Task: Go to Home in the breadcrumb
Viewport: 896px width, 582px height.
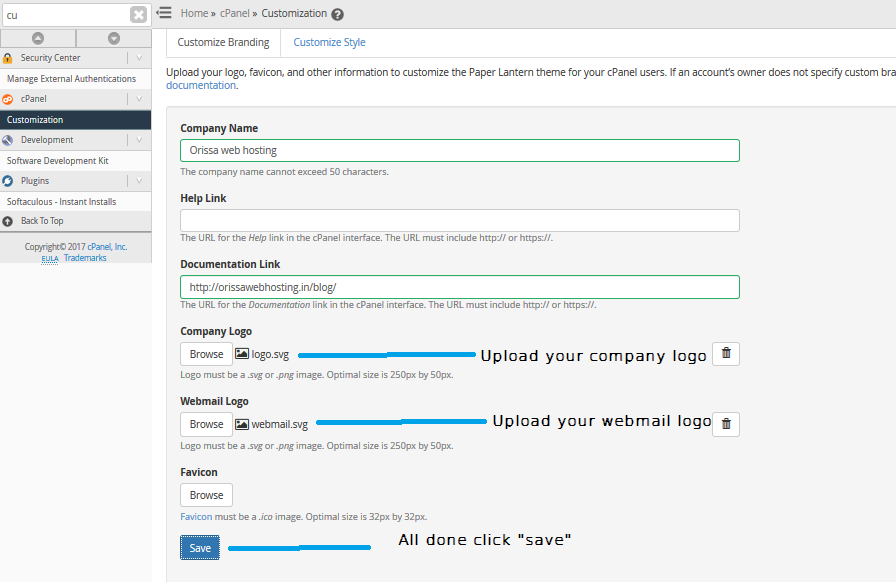Action: tap(194, 13)
